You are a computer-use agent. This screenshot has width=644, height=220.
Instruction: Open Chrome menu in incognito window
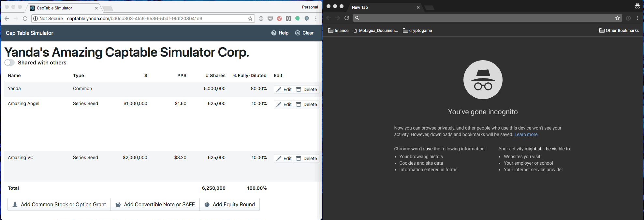pos(637,18)
